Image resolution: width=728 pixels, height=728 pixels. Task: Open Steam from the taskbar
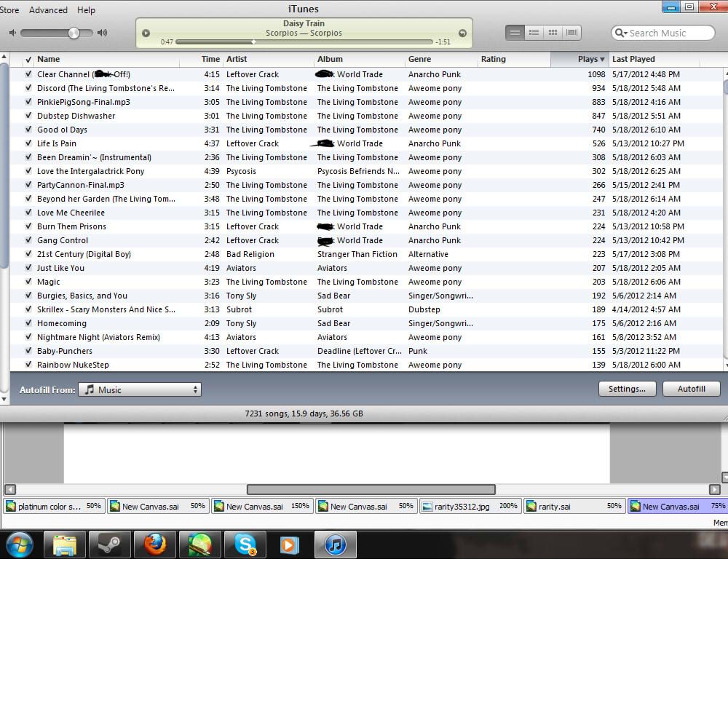pos(110,545)
